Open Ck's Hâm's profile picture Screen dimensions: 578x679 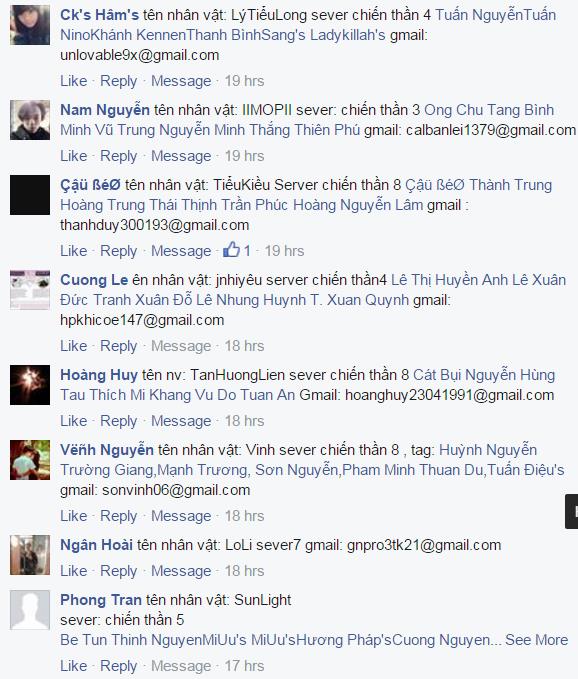pos(30,25)
